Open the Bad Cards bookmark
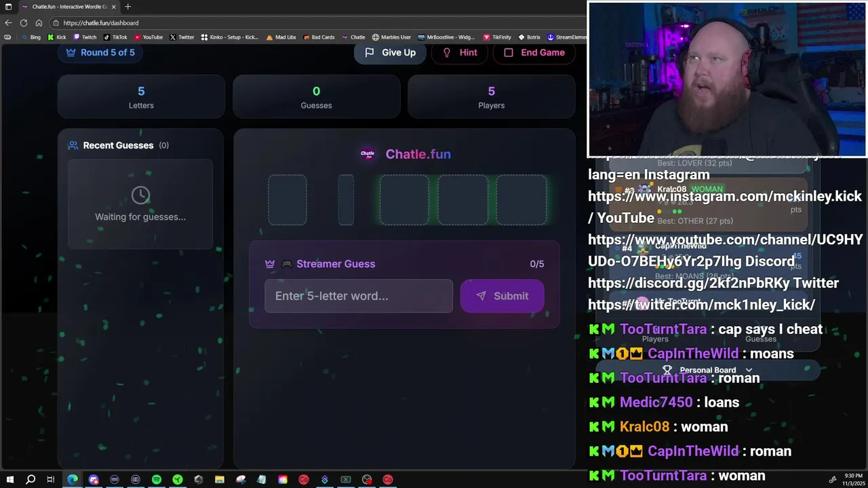 pos(319,37)
